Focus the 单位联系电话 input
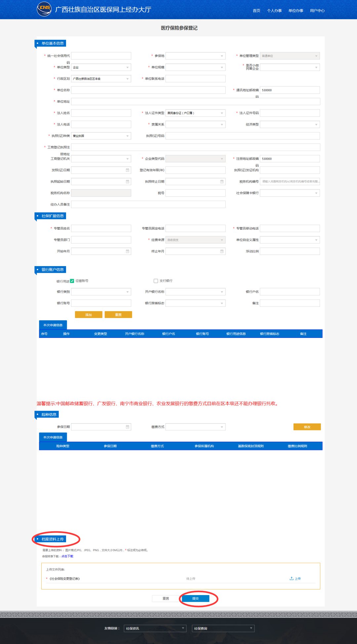The image size is (357, 644). pyautogui.click(x=195, y=79)
